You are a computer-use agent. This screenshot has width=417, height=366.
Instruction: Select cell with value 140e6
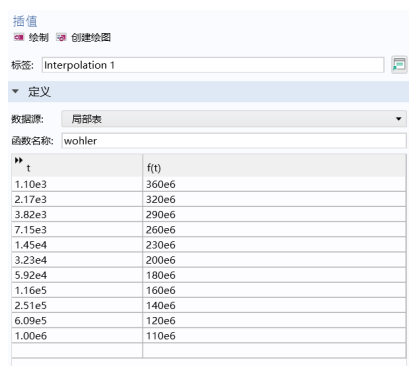pos(274,305)
